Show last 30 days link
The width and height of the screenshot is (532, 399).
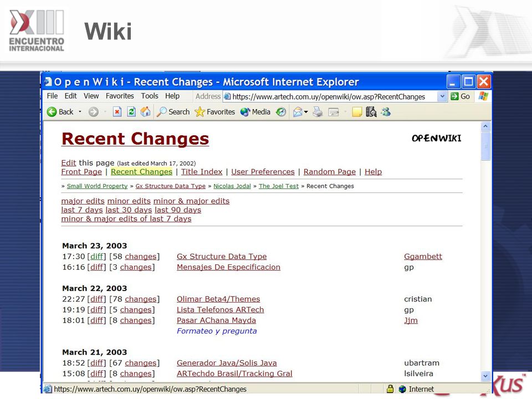click(129, 209)
